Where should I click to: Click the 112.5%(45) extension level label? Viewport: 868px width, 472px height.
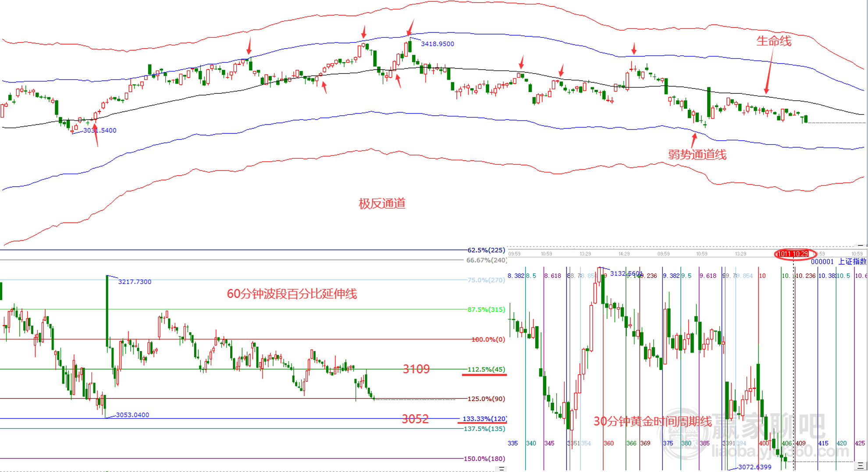[486, 369]
